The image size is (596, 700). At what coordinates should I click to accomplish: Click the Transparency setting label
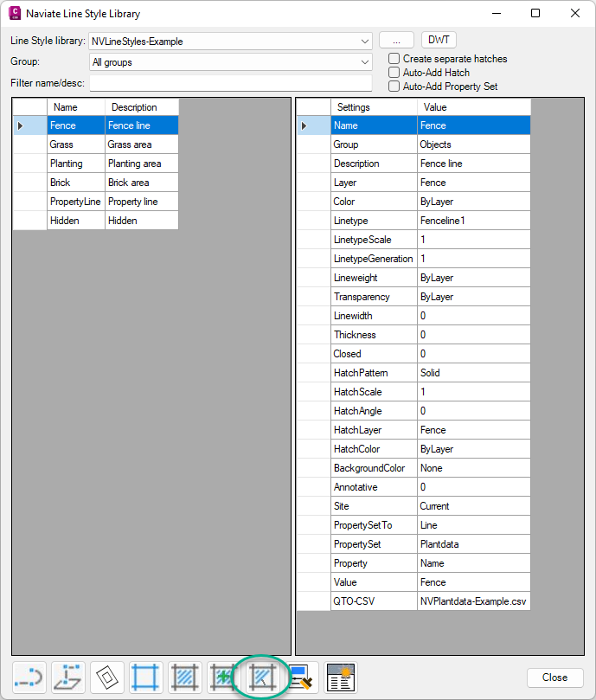point(374,297)
